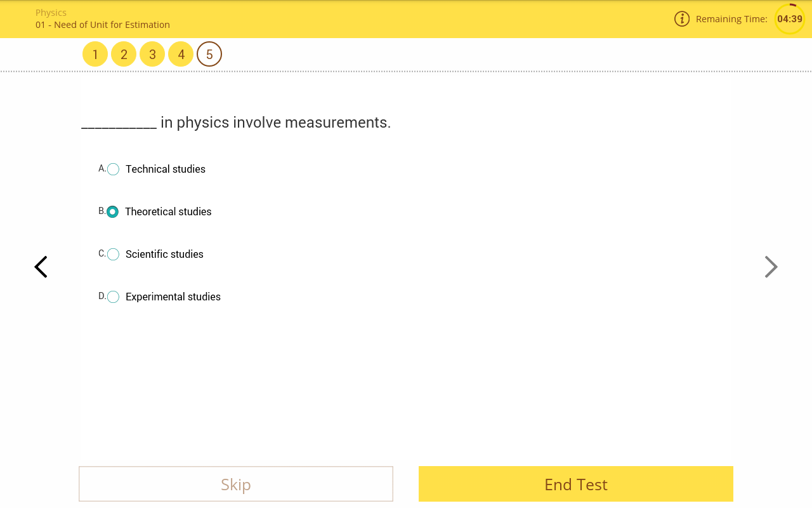Click the 'Remaining Time:' label
This screenshot has height=508, width=812.
pyautogui.click(x=731, y=19)
